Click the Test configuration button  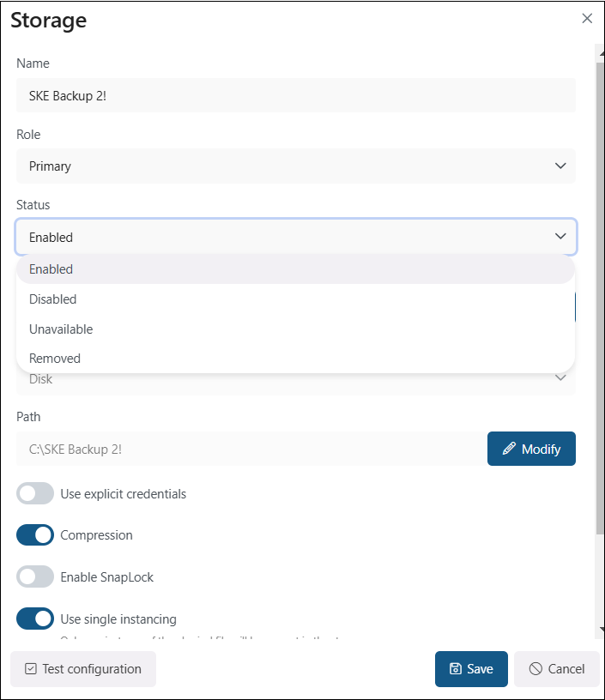[x=83, y=669]
